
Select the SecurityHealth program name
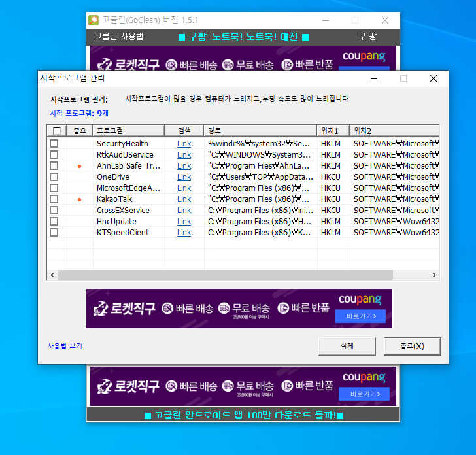click(x=122, y=144)
